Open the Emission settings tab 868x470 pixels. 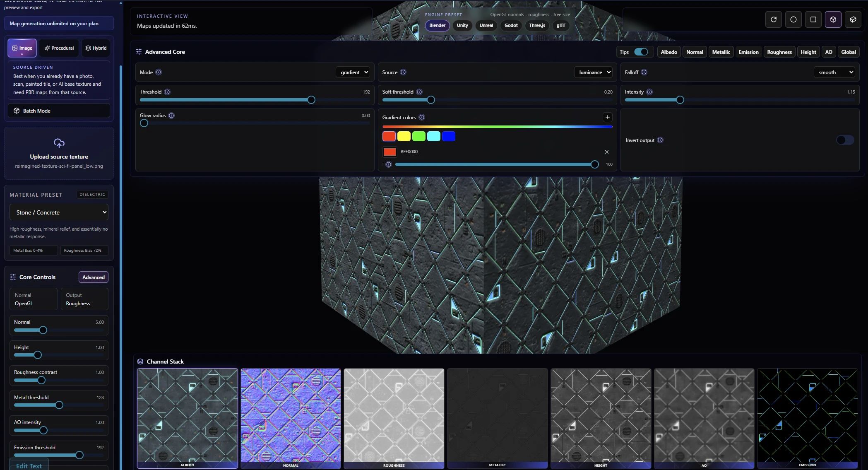coord(748,52)
